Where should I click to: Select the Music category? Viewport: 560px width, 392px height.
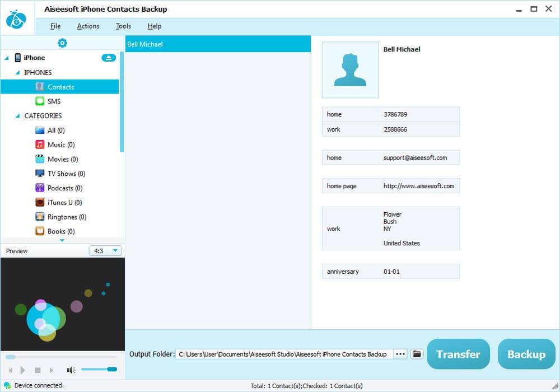[58, 144]
